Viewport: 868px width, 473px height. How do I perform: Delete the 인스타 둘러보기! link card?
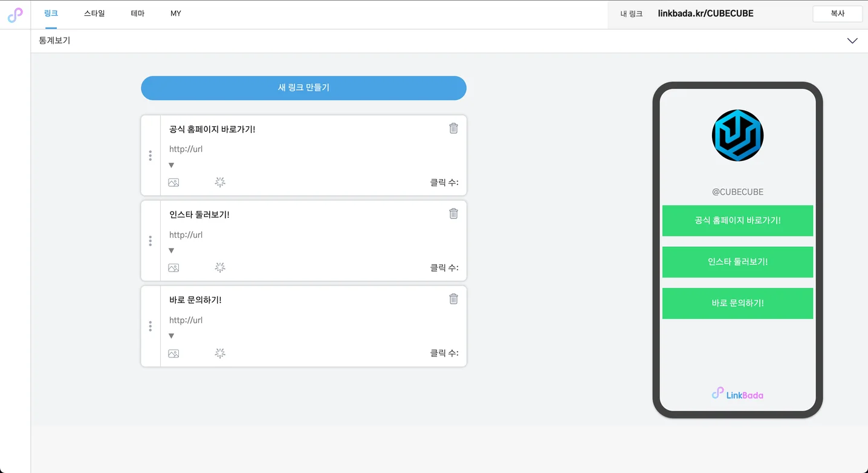pos(453,214)
